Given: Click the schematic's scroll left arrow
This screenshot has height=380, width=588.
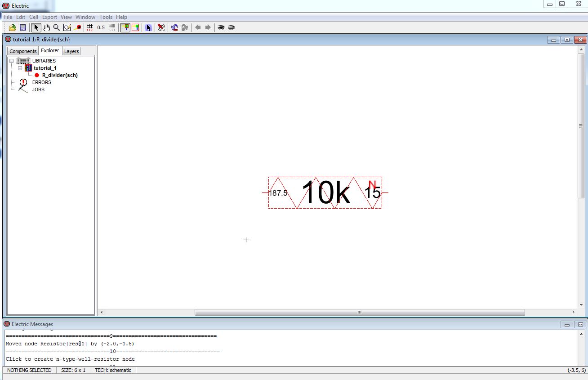Looking at the screenshot, I should tap(102, 312).
